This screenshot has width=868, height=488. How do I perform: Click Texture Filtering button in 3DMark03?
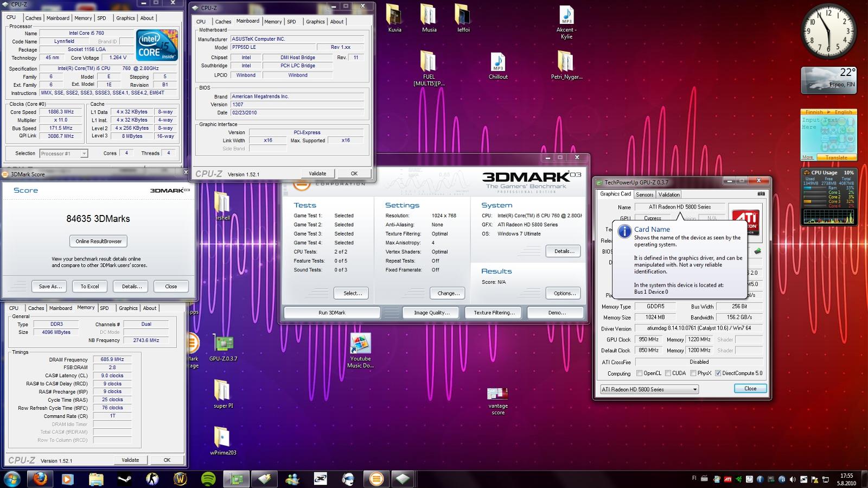494,313
